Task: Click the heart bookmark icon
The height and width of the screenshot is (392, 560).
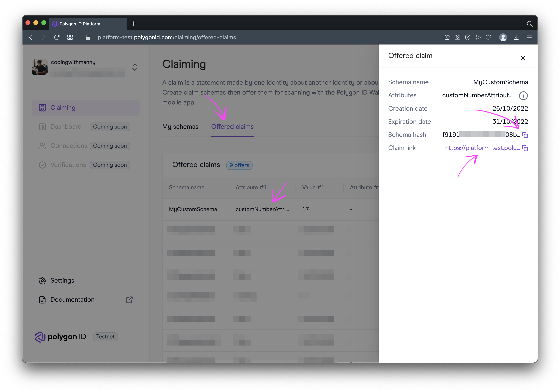Action: (x=488, y=37)
